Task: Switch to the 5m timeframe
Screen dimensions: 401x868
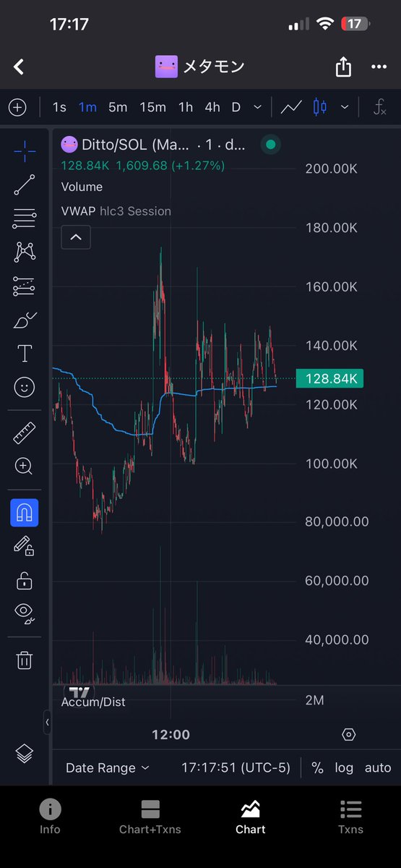Action: tap(118, 107)
